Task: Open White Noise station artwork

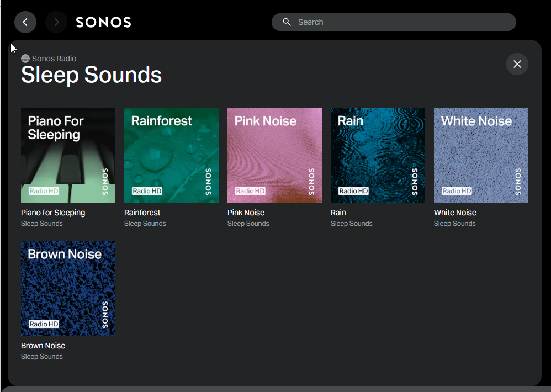Action: point(481,155)
